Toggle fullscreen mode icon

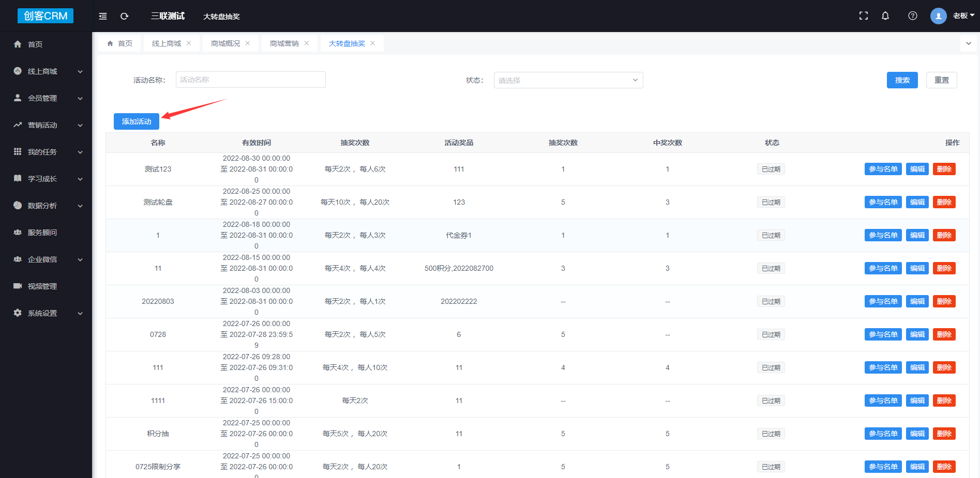tap(863, 16)
